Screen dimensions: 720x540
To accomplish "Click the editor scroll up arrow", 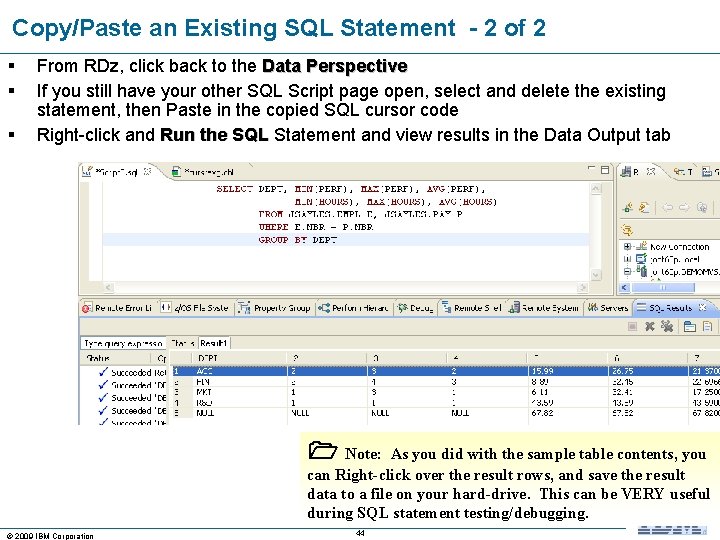I will [x=596, y=188].
